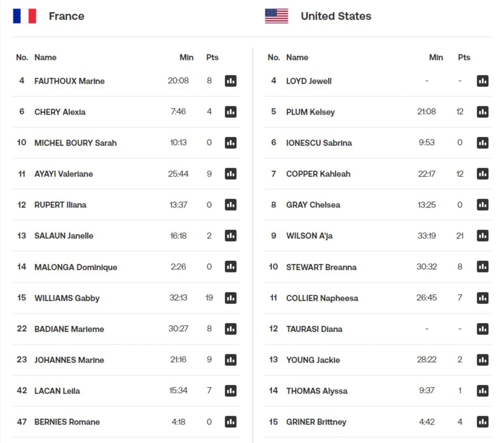Open stats icon for JOHANNES Marine
The width and height of the screenshot is (504, 443).
(x=231, y=360)
